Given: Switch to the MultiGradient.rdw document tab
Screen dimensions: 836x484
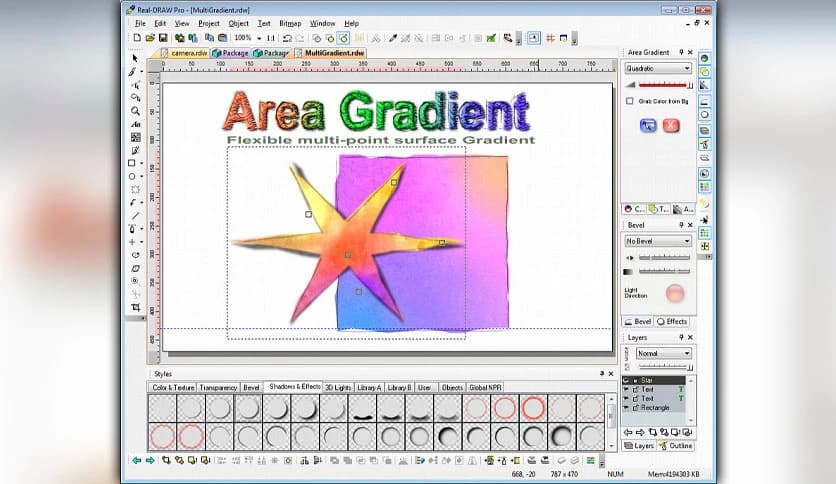Looking at the screenshot, I should click(330, 53).
